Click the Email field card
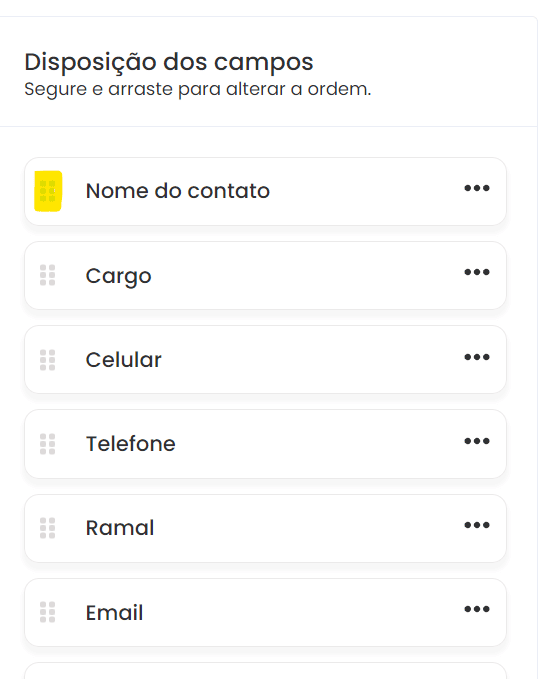Screen dimensions: 560x679 [265, 612]
